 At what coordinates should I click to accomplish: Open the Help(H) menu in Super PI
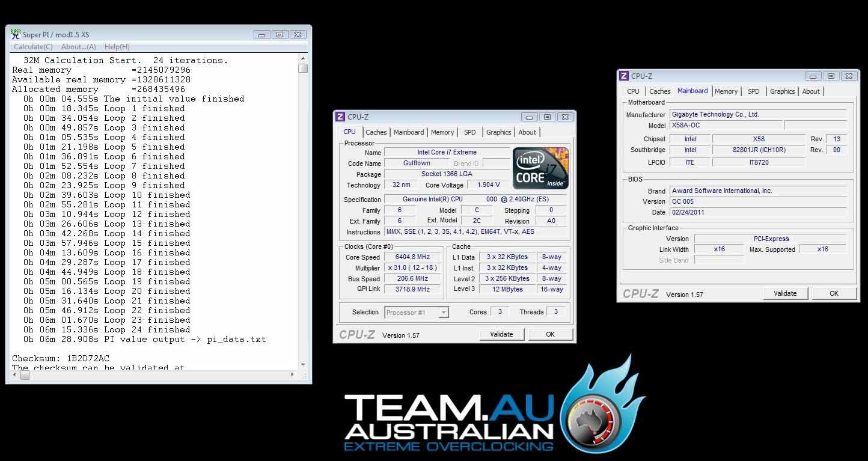click(117, 47)
